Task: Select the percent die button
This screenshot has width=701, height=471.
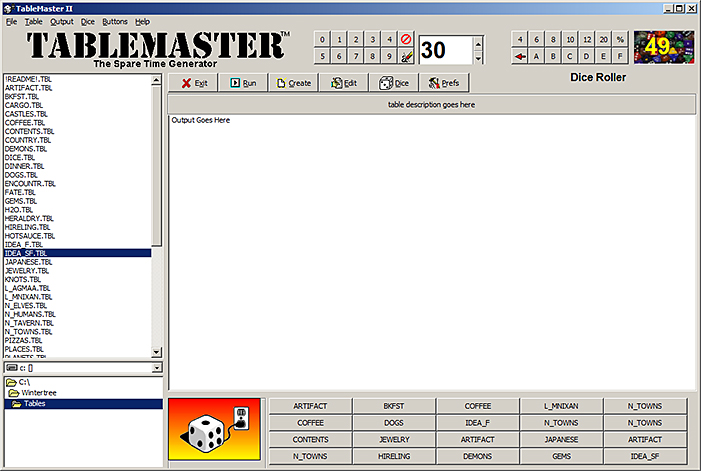Action: [620, 39]
